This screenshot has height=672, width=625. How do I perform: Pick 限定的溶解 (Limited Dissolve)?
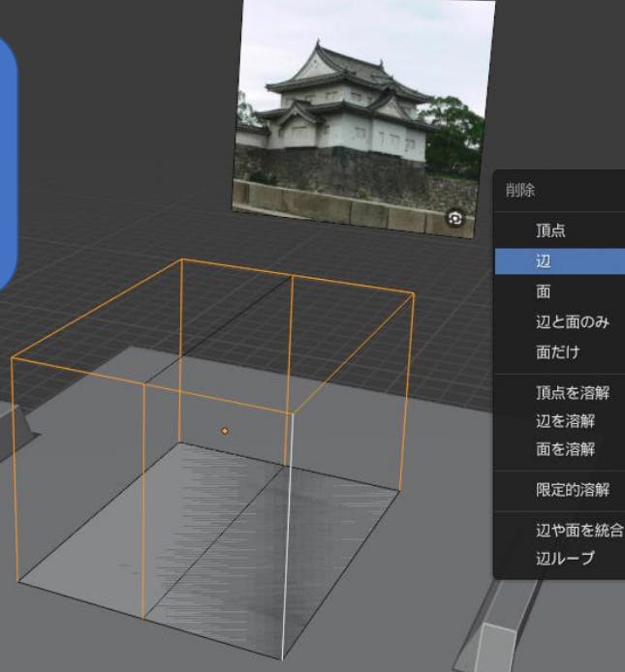[x=572, y=490]
